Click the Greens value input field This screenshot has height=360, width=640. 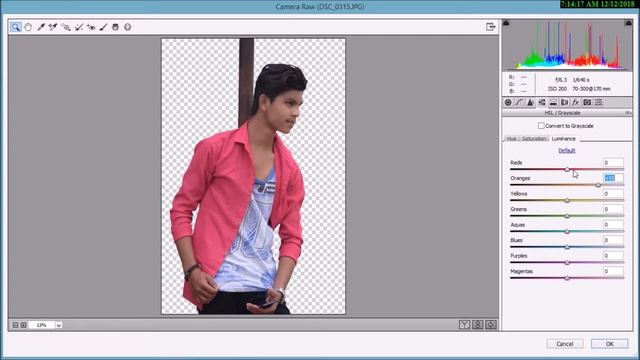coord(613,209)
